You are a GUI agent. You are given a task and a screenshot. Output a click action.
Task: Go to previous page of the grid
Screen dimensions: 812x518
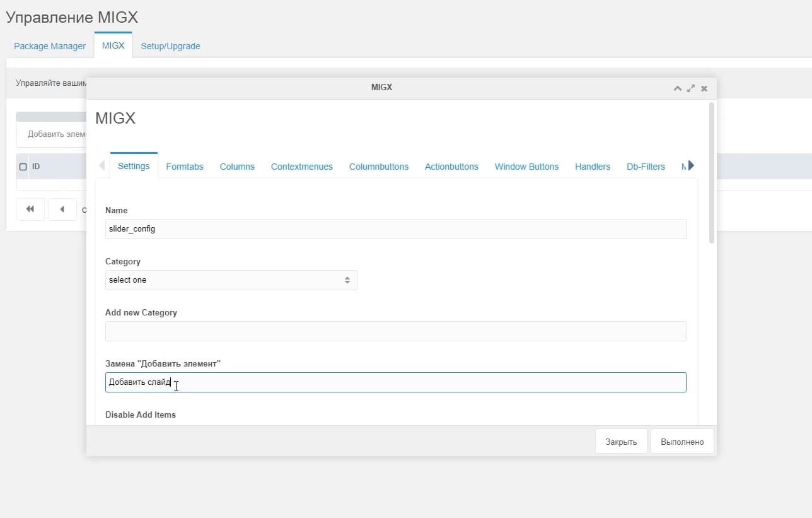coord(62,209)
